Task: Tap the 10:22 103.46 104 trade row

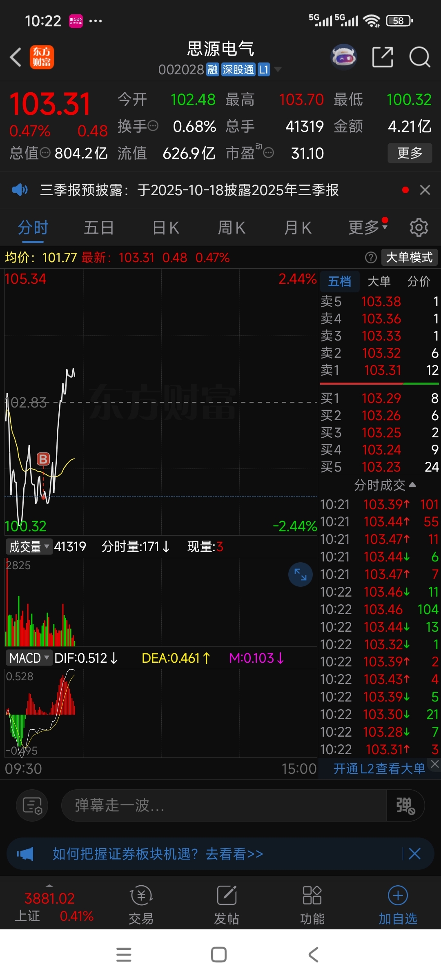Action: click(x=379, y=609)
